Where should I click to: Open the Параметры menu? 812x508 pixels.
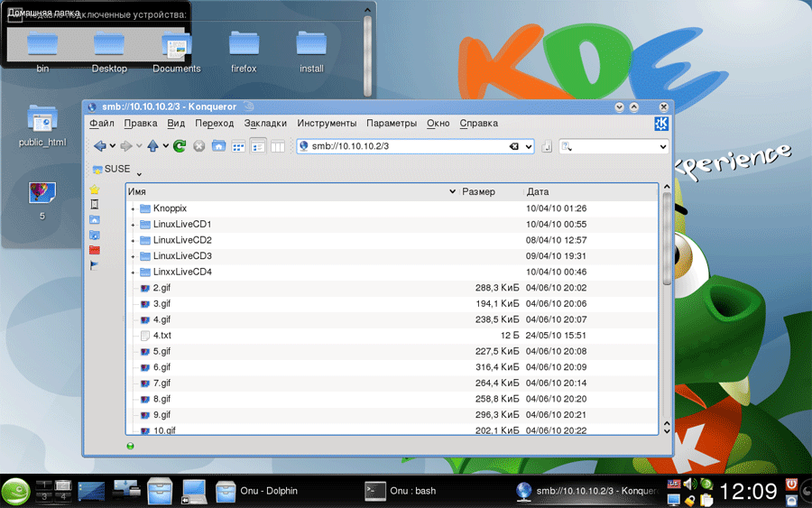(x=392, y=124)
